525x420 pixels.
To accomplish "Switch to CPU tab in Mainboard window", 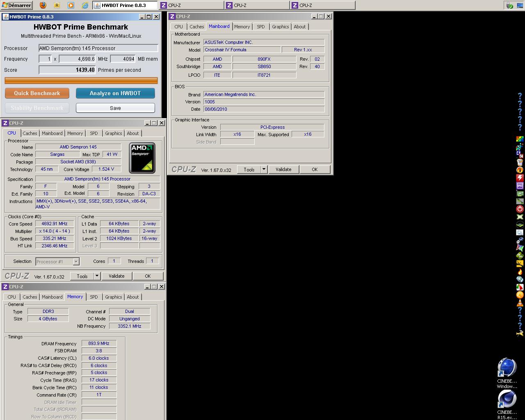I will (178, 27).
